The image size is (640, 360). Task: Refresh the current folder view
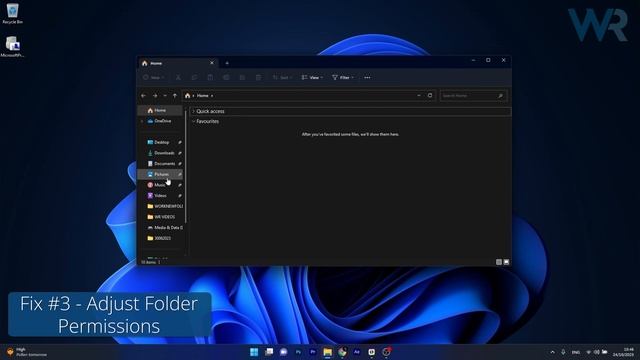pos(430,96)
